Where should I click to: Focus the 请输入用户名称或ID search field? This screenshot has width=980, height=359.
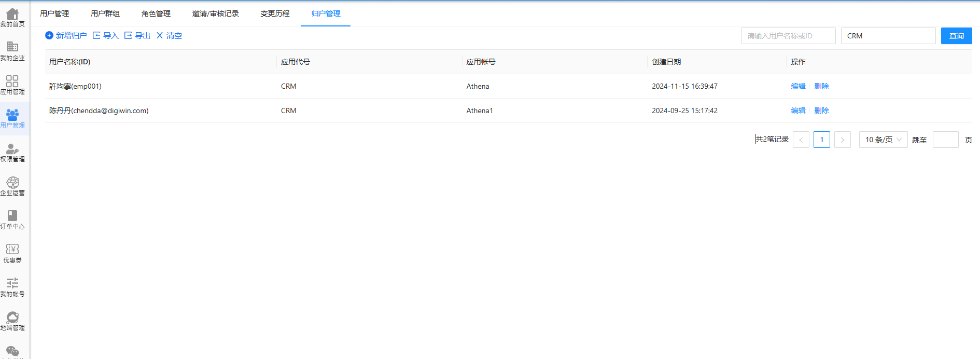tap(788, 36)
